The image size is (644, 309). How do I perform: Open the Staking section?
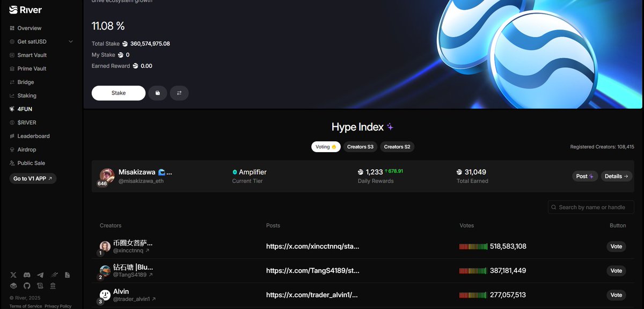(26, 96)
